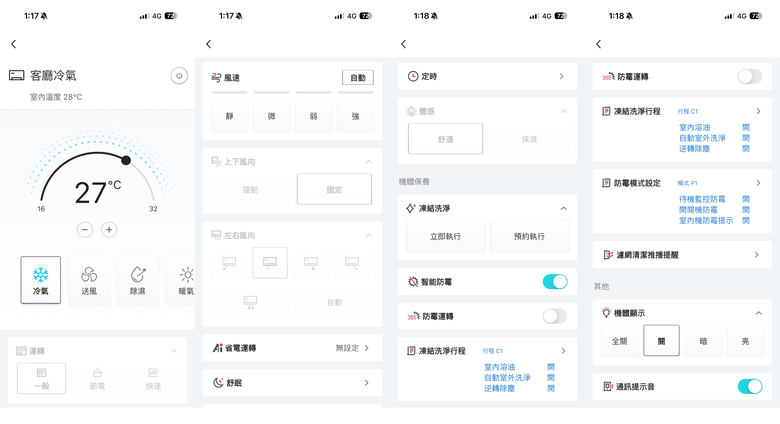The width and height of the screenshot is (780, 424).
Task: Collapse the 運轉 section
Action: [x=174, y=351]
